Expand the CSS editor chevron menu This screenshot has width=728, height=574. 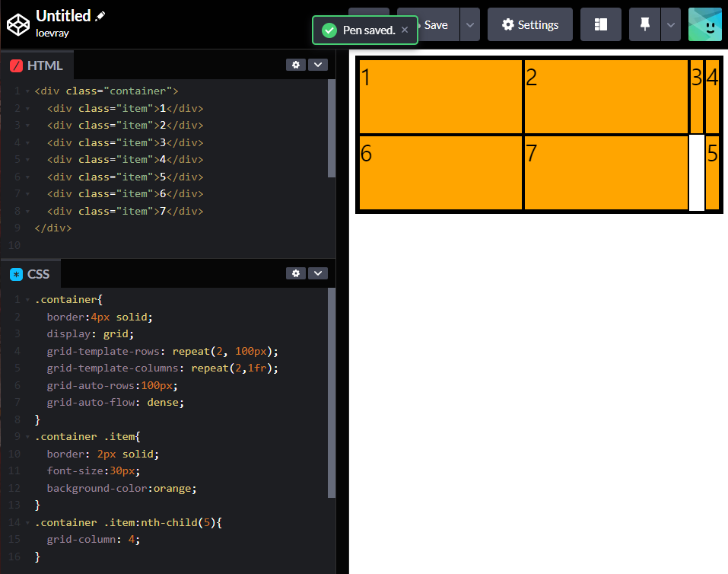(x=318, y=273)
